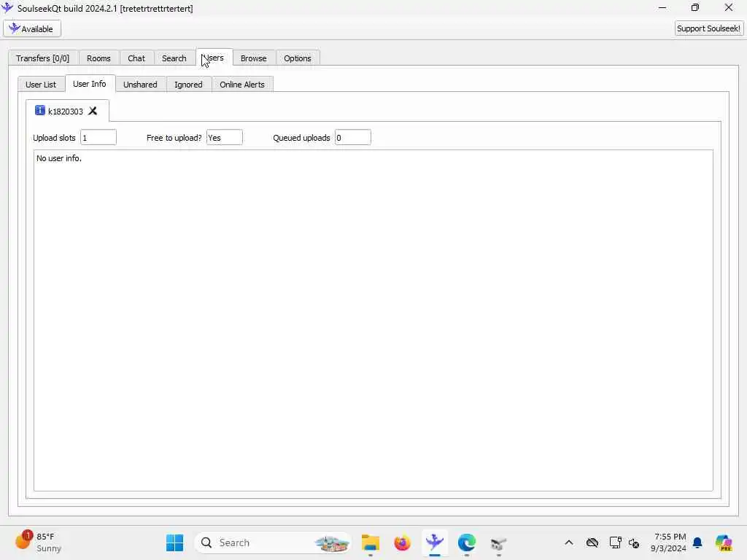Click the cloud sync tray icon
The image size is (747, 560).
tap(592, 542)
